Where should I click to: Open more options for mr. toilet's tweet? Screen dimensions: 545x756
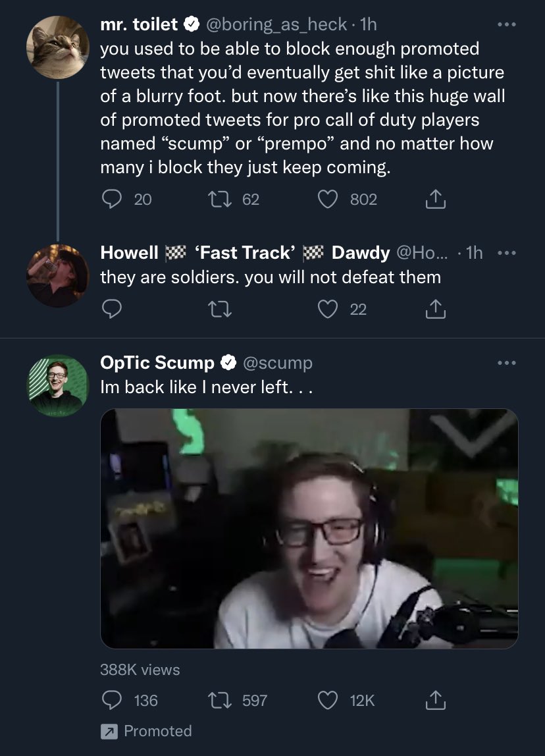click(x=506, y=24)
